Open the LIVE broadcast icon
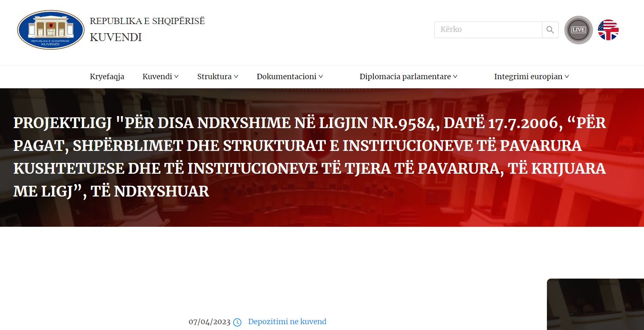The width and height of the screenshot is (644, 330). click(578, 30)
